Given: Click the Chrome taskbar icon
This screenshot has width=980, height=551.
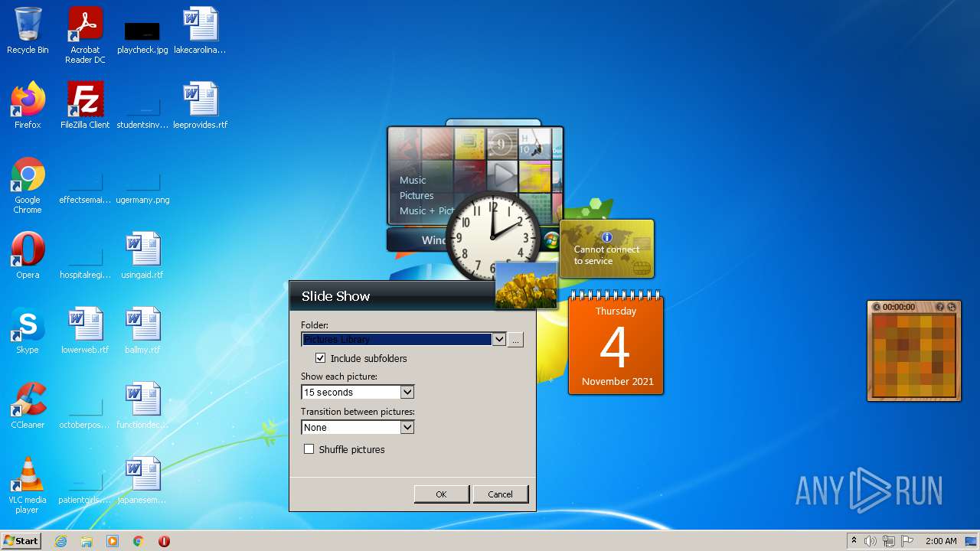Looking at the screenshot, I should tap(139, 541).
